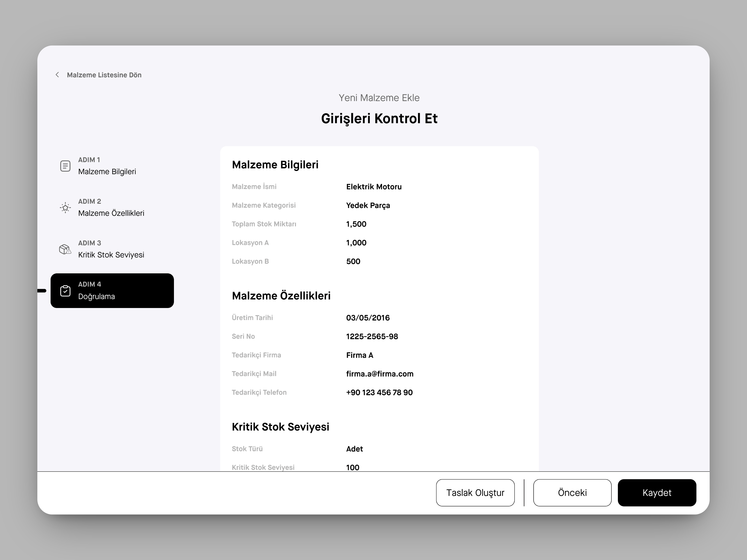Click the Malzeme İsmi value Elektrik Motoru
Image resolution: width=747 pixels, height=560 pixels.
tap(374, 186)
